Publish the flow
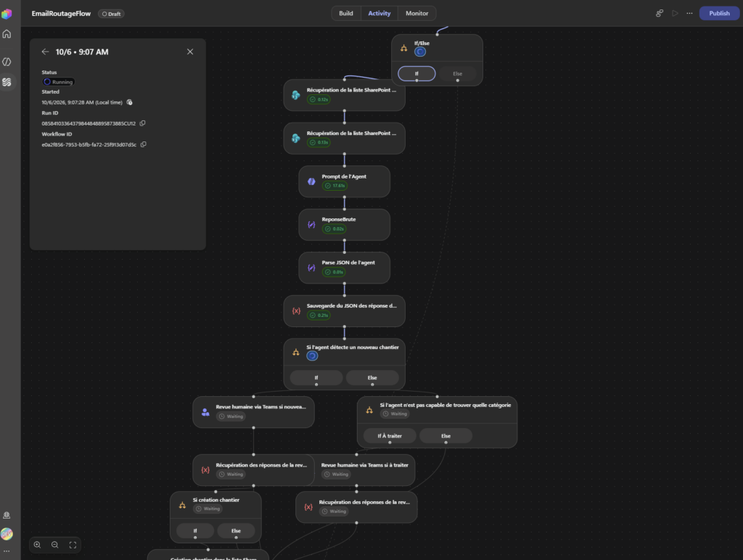This screenshot has width=743, height=560. point(719,13)
